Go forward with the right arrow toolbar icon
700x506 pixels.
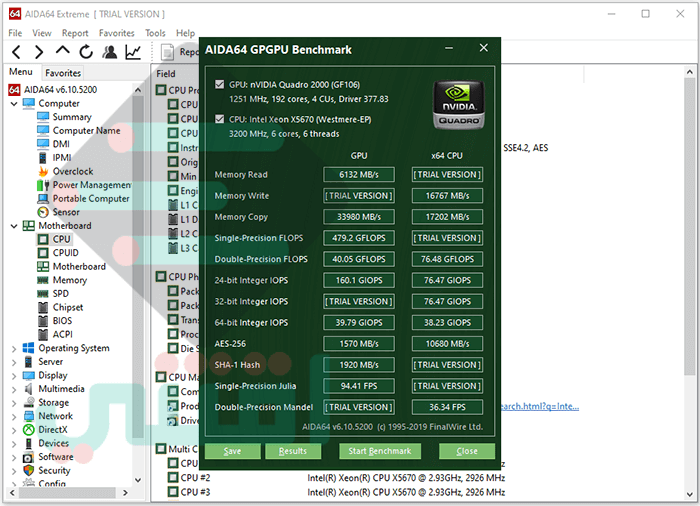39,52
